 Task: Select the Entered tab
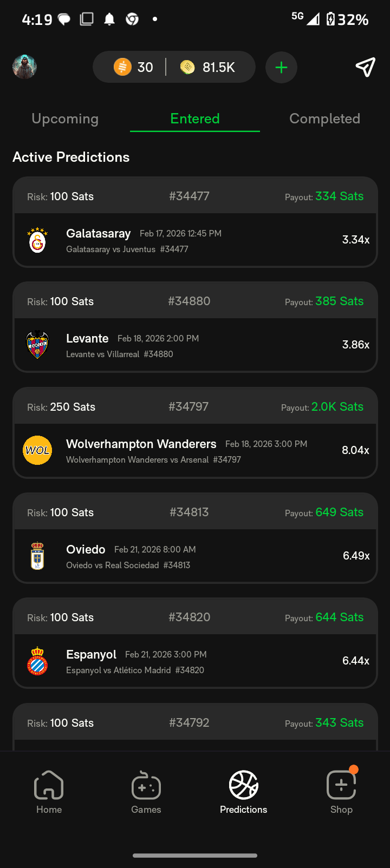[195, 119]
